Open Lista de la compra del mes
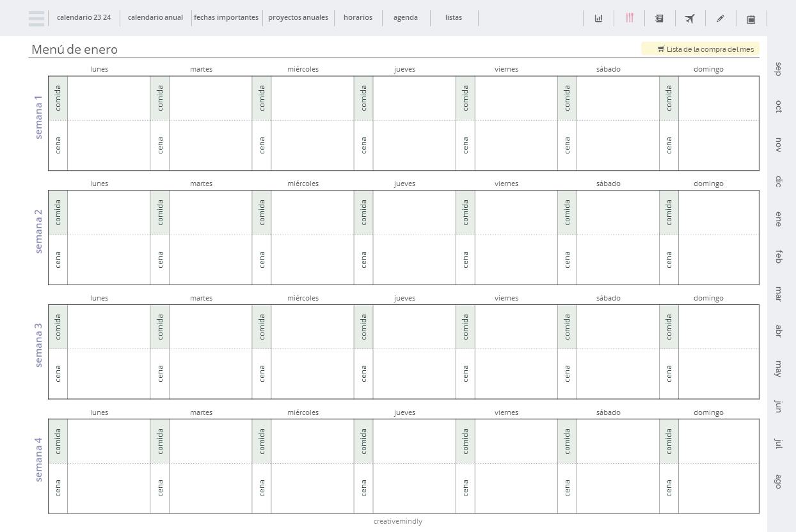The image size is (796, 532). 701,49
